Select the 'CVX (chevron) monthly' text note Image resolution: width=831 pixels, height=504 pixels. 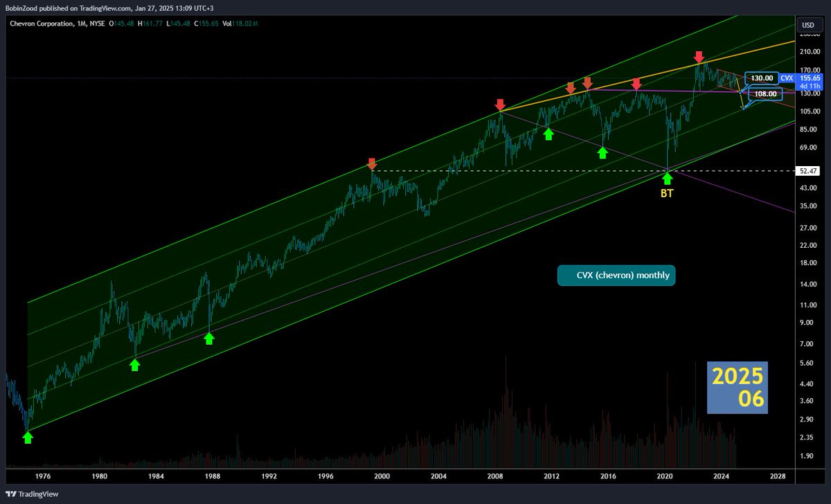[616, 275]
